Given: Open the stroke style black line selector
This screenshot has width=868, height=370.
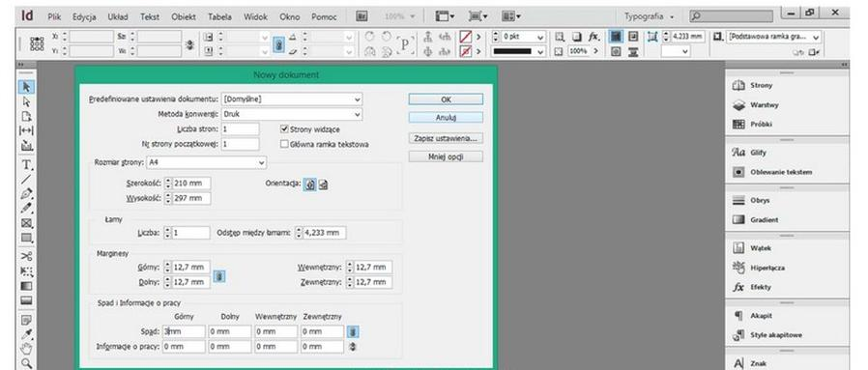Looking at the screenshot, I should [x=519, y=51].
